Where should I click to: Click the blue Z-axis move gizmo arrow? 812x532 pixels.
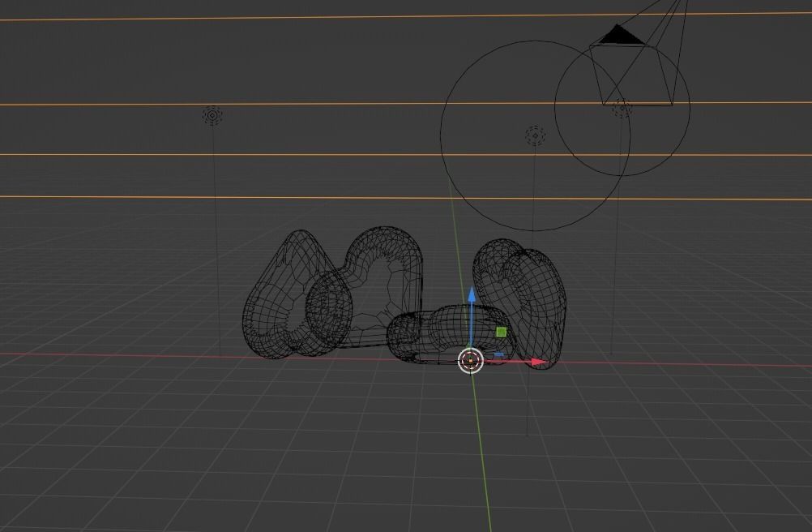pyautogui.click(x=472, y=294)
